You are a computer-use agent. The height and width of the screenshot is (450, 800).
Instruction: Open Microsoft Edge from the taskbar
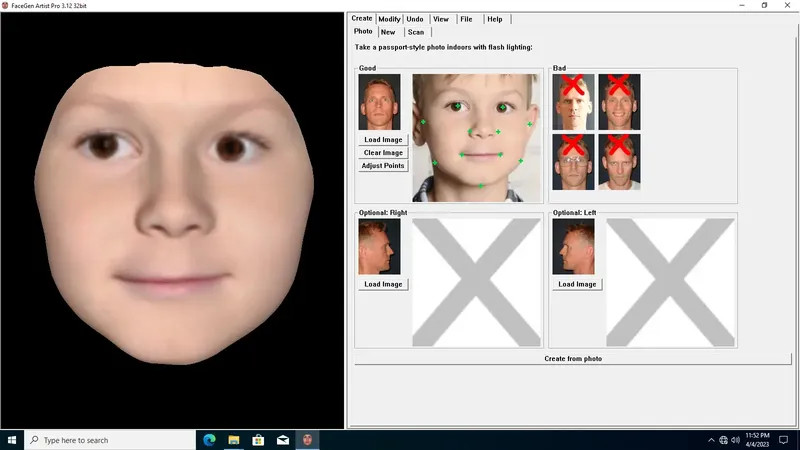tap(209, 440)
